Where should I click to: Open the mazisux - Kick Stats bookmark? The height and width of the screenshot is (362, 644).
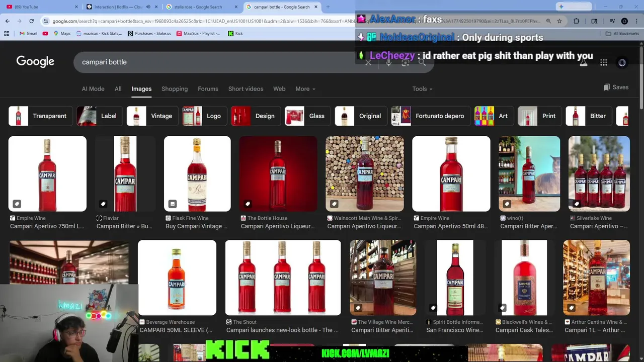(x=99, y=34)
